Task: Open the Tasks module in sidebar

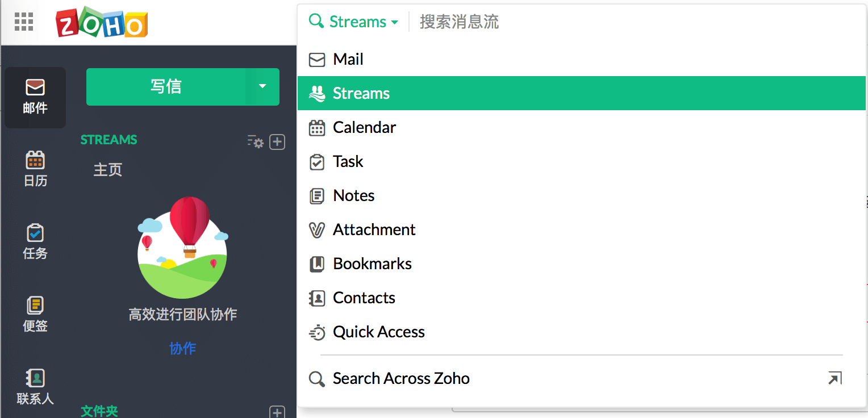Action: (35, 241)
